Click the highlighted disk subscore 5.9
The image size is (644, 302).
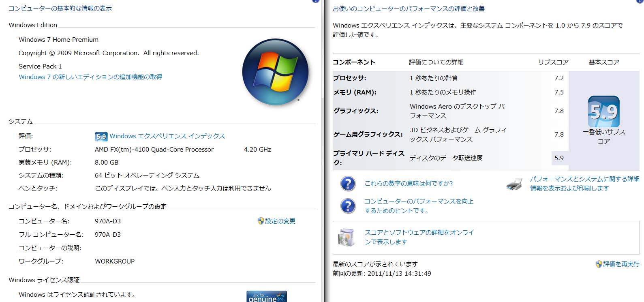click(560, 158)
